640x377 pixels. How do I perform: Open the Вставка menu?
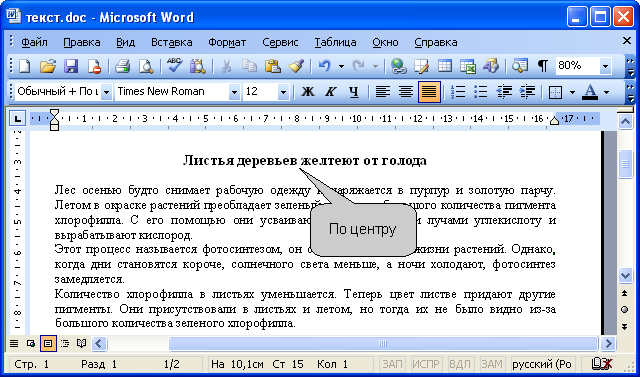[171, 42]
